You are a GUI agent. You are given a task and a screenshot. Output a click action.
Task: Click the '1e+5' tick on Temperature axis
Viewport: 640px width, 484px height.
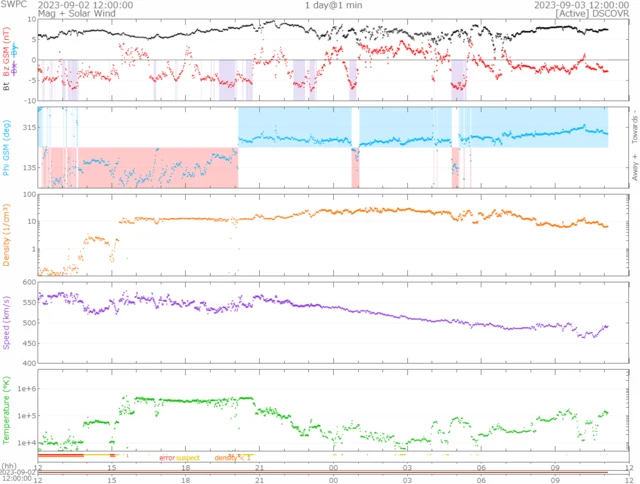27,415
